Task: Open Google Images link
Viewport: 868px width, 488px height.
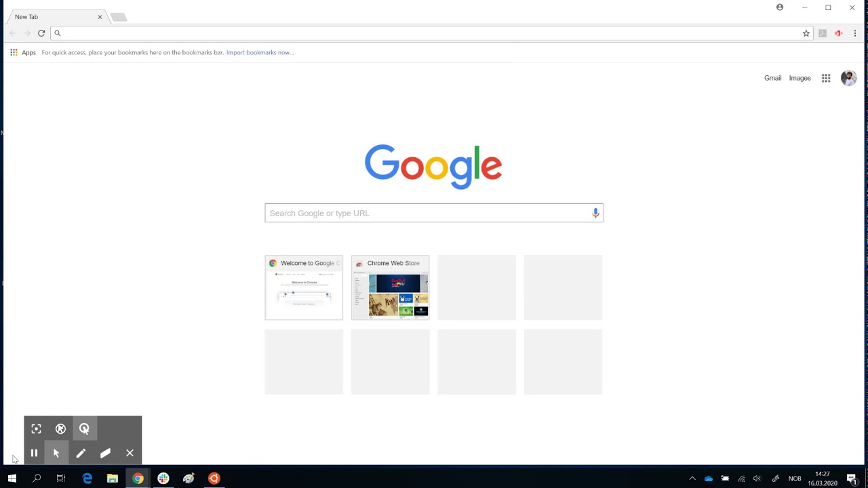Action: pyautogui.click(x=800, y=78)
